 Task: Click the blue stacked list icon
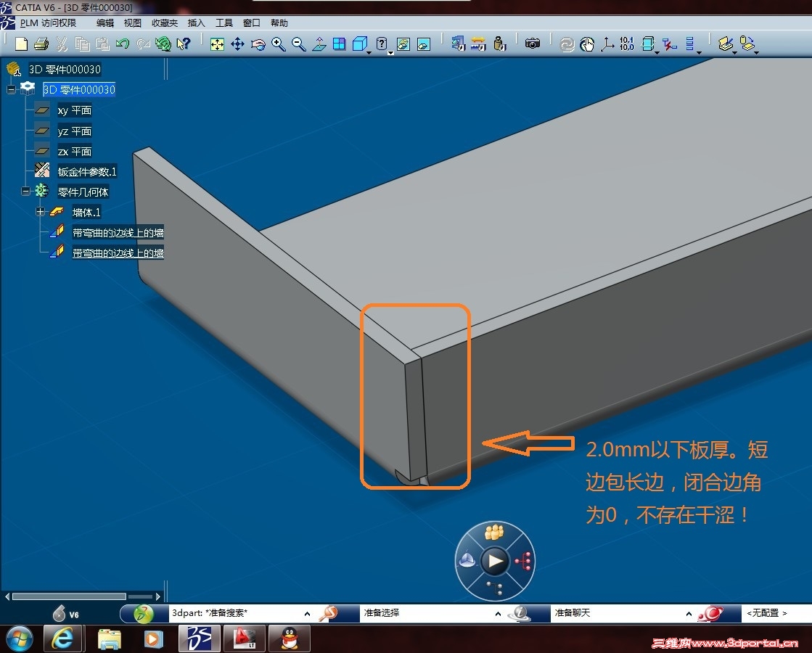click(690, 44)
